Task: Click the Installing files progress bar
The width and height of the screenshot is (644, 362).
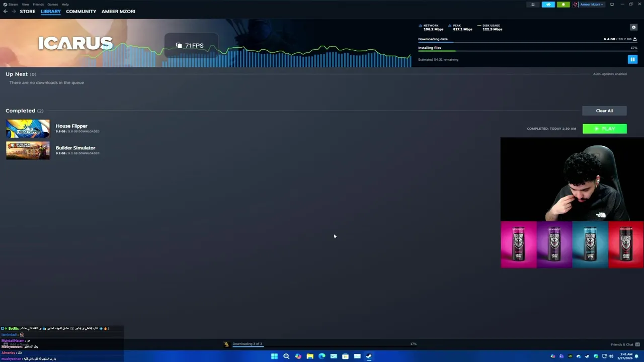Action: 528,51
